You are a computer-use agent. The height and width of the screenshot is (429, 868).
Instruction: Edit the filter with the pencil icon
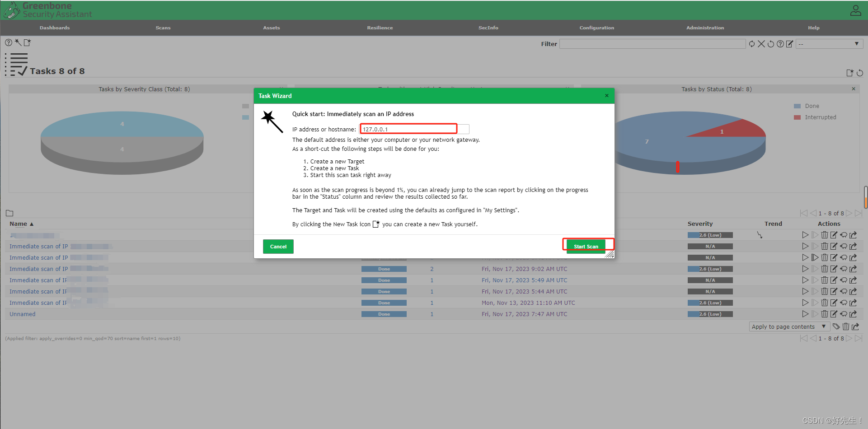(789, 44)
